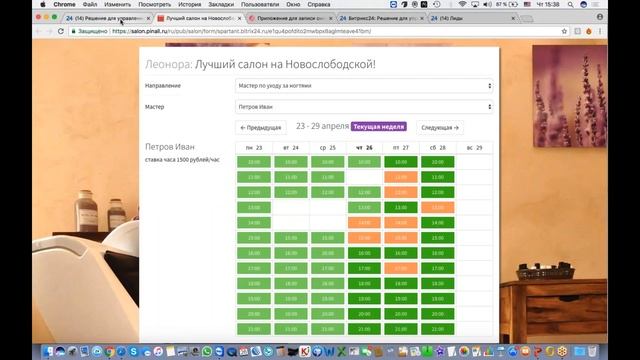Open the Calendar app in the dock

(244, 351)
